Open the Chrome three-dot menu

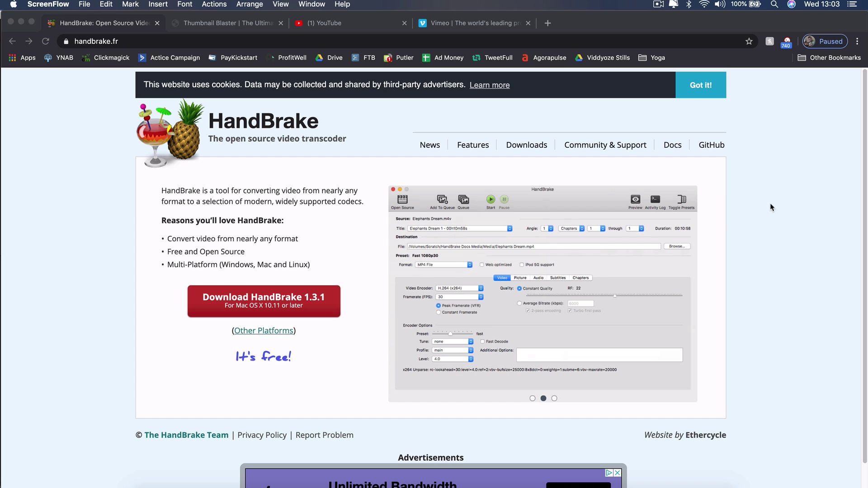pos(857,41)
